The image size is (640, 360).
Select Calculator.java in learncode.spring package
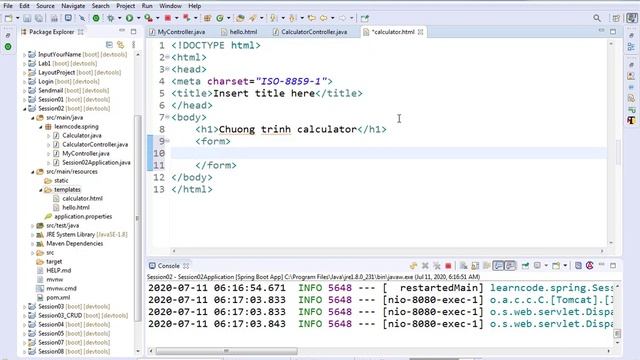82,136
